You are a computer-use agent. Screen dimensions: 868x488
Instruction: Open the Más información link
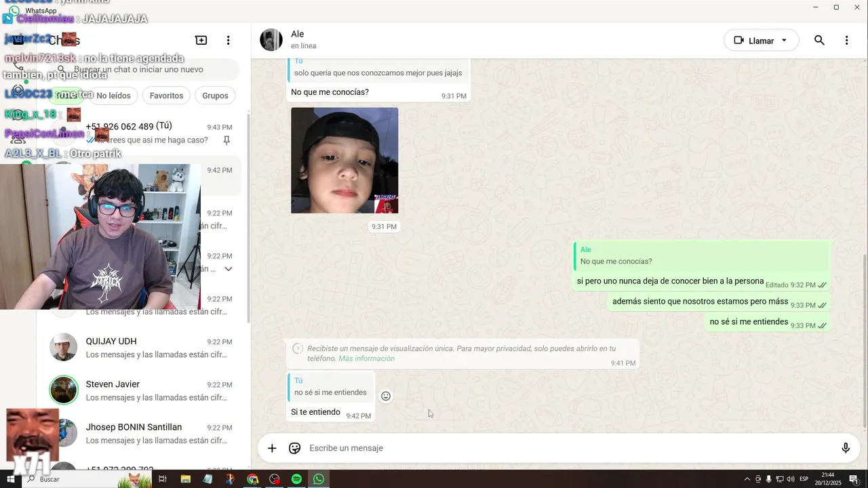(366, 359)
